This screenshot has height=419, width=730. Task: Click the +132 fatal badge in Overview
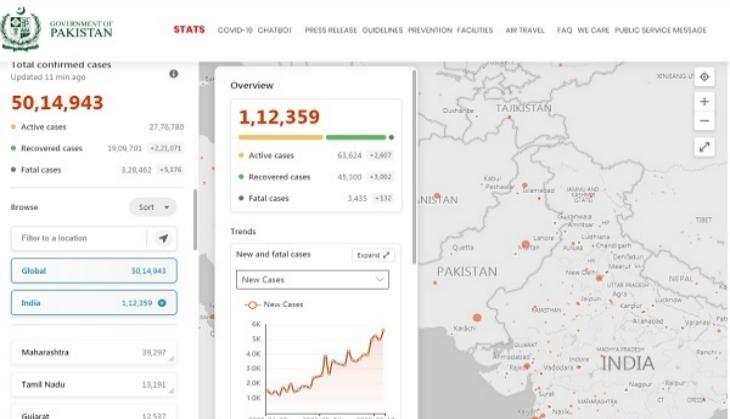384,198
